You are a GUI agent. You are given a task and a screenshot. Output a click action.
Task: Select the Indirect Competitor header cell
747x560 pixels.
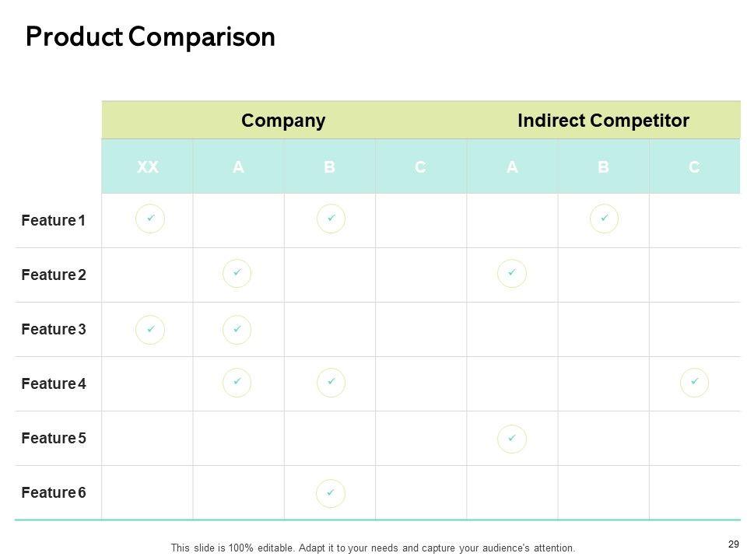tap(603, 121)
